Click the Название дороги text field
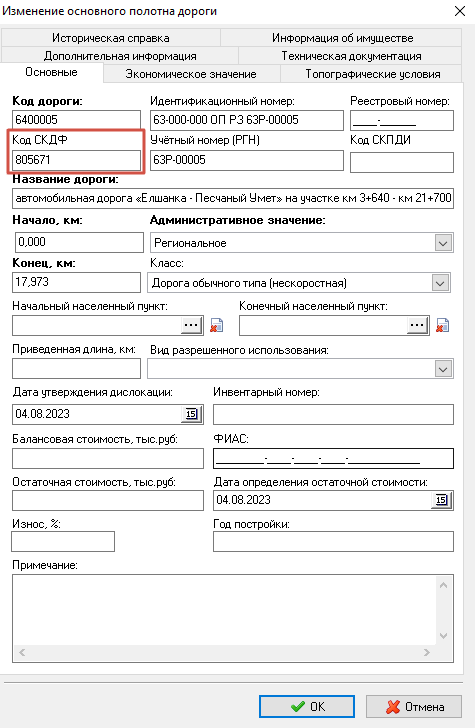Viewport: 475px width, 728px height. click(x=233, y=198)
